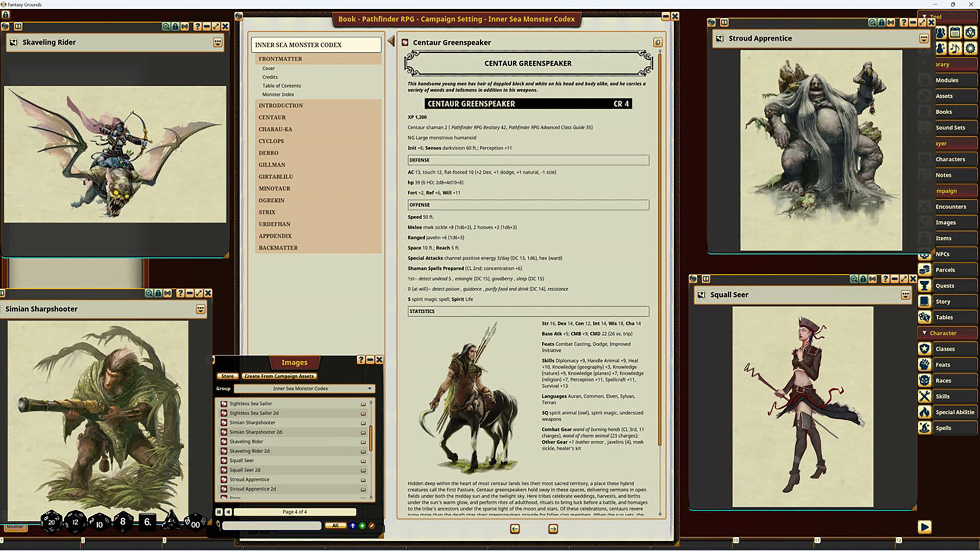
Task: Collapse the Character sidebar section
Action: click(924, 333)
